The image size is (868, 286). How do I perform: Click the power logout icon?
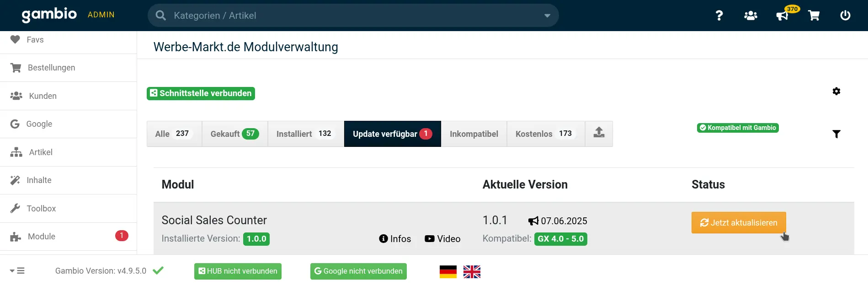coord(845,16)
